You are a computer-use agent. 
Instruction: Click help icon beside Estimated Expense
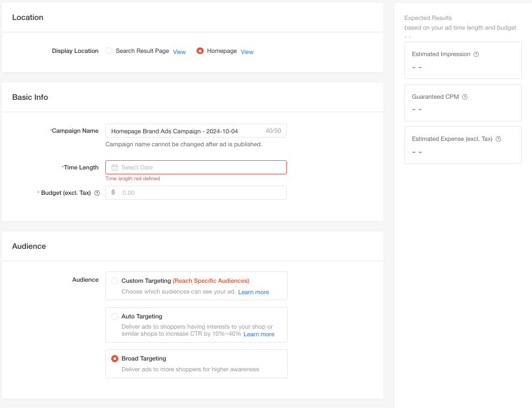[498, 139]
